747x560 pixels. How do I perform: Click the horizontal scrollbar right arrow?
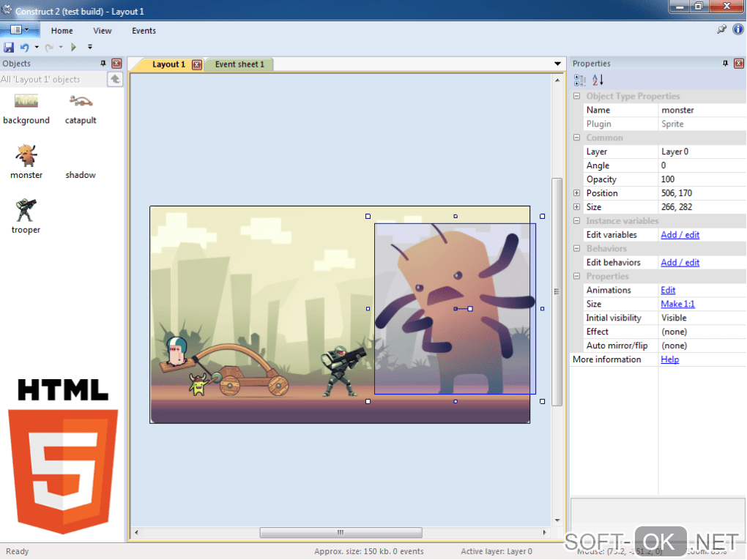coord(545,532)
